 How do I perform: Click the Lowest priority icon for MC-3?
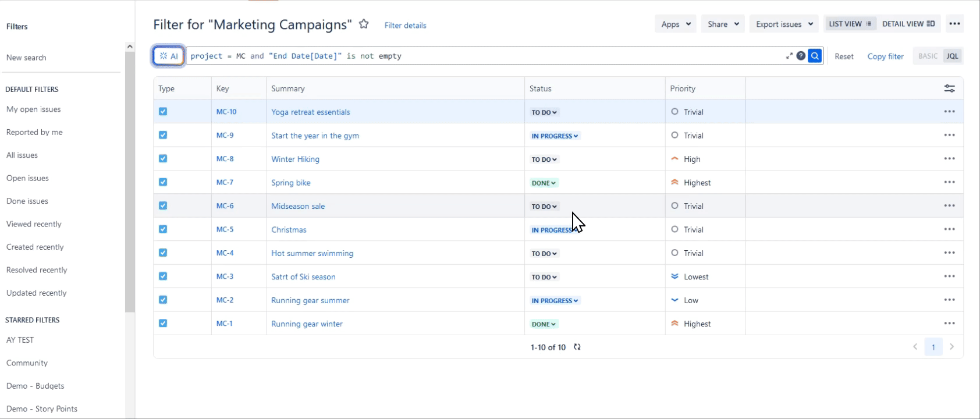coord(674,276)
